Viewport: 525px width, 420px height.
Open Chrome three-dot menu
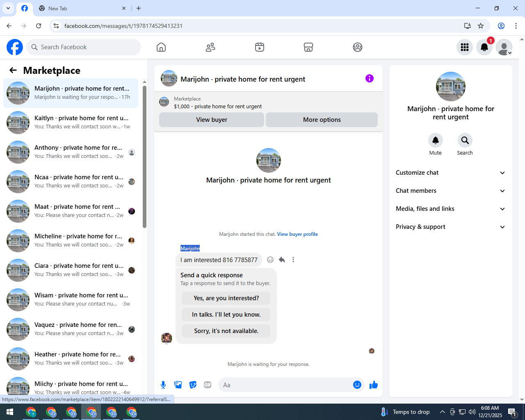516,26
